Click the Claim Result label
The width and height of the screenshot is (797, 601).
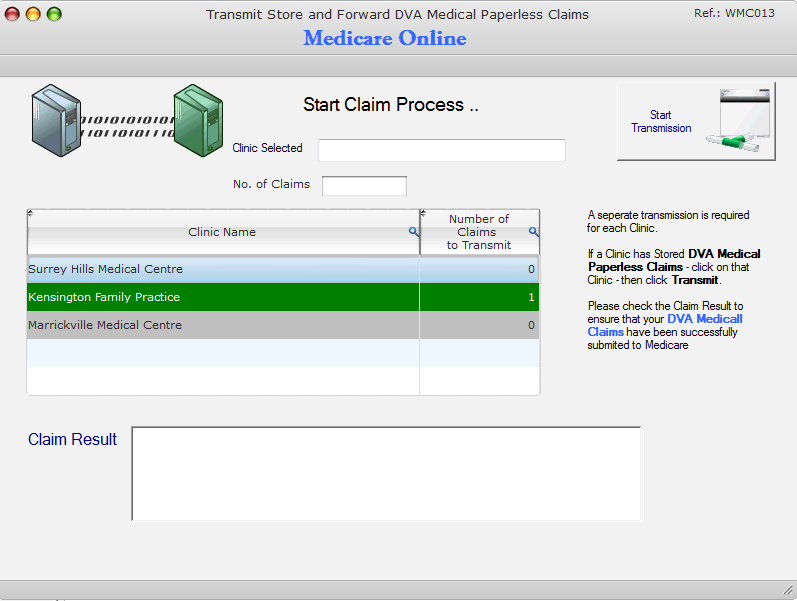point(72,439)
